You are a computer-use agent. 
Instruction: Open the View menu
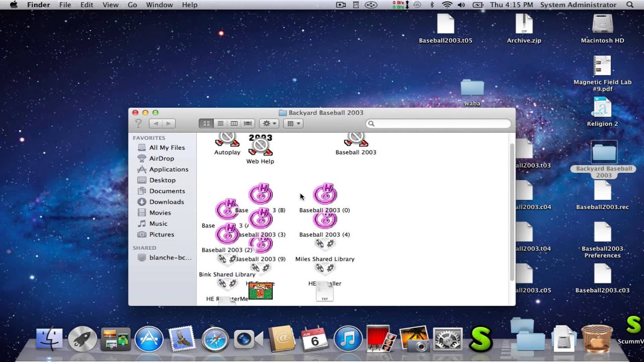110,5
